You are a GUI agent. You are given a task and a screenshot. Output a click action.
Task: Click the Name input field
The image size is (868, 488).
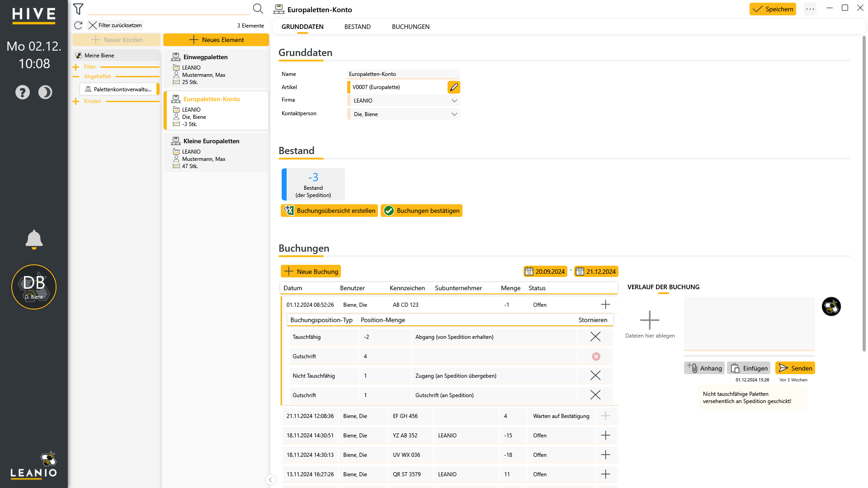click(404, 74)
